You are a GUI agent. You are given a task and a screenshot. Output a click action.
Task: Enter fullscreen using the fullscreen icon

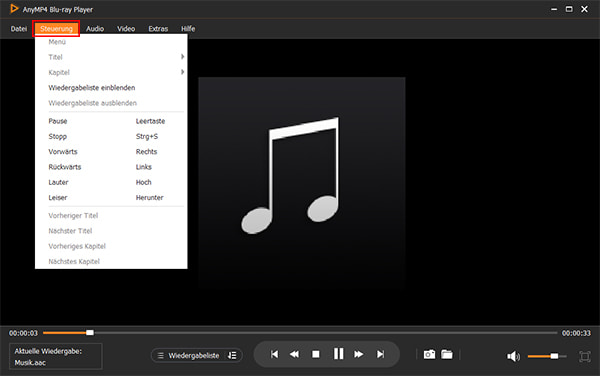point(584,356)
